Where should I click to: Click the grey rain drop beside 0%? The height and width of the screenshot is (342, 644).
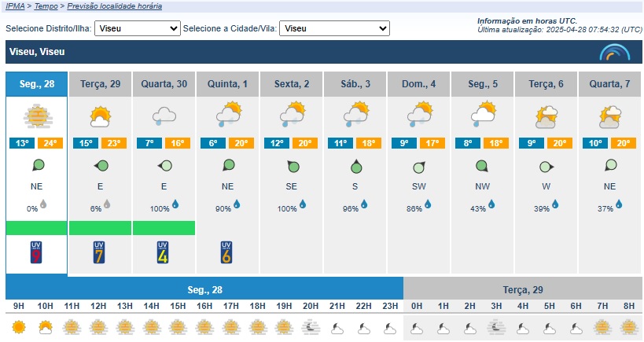tap(43, 204)
